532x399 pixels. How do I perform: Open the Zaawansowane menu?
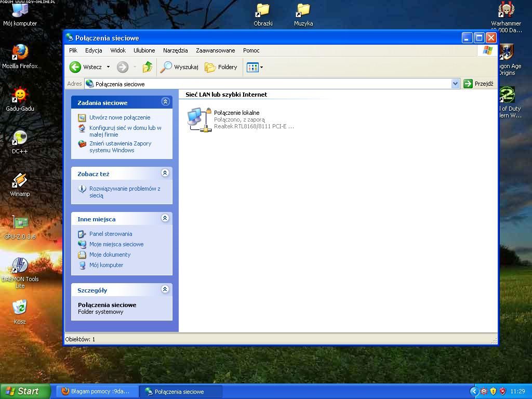[x=215, y=50]
